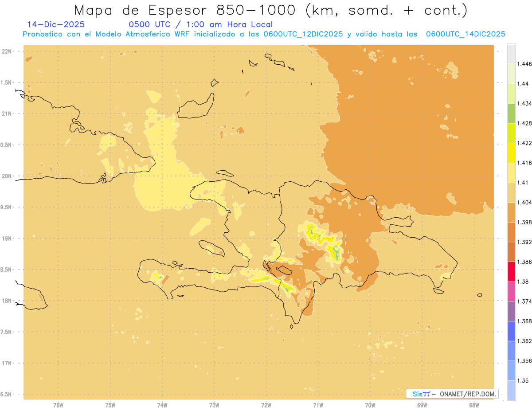
Task: Click the longitude label 72W
Action: click(266, 405)
